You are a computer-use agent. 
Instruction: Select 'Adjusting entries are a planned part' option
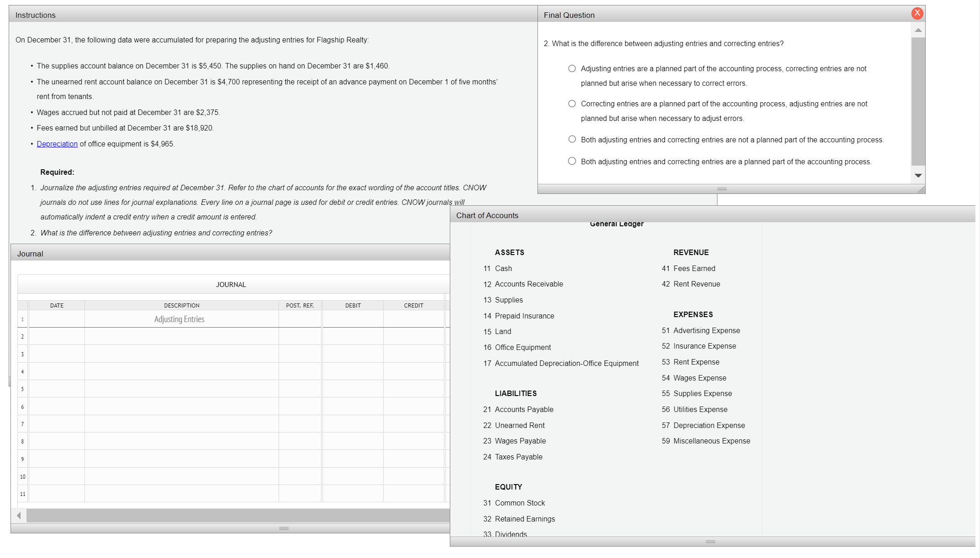click(572, 68)
